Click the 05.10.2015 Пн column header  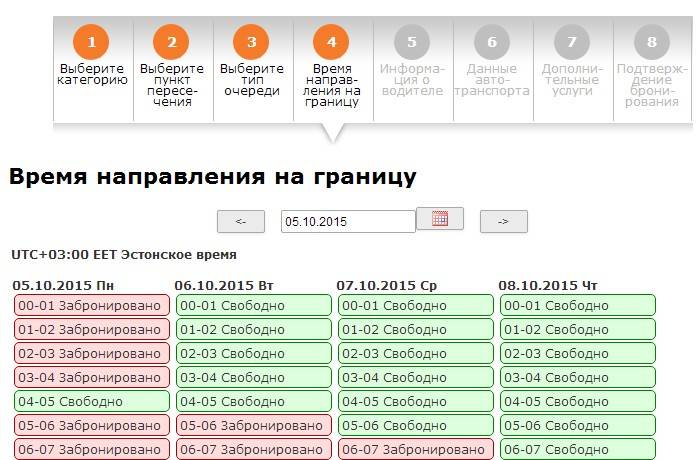click(x=63, y=285)
